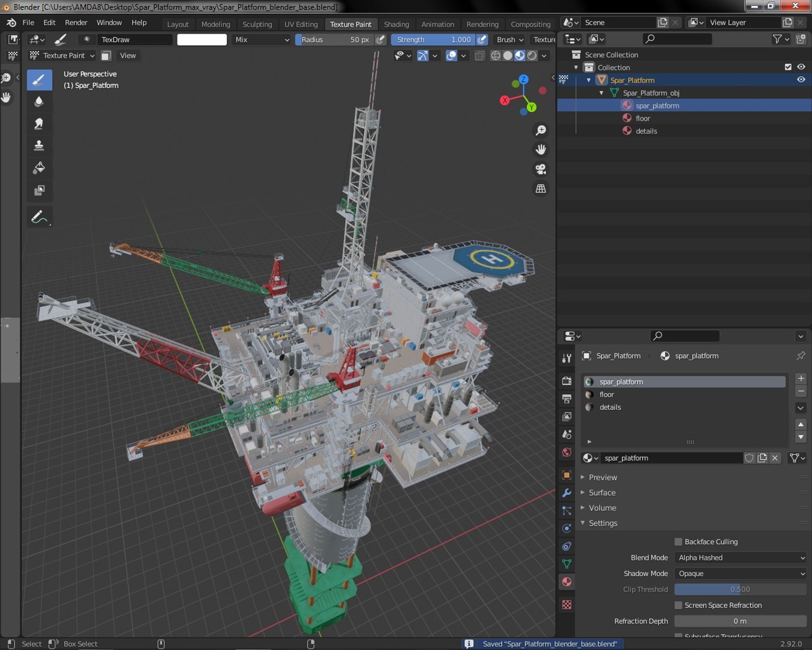Select the Annotate tool

coord(39,217)
